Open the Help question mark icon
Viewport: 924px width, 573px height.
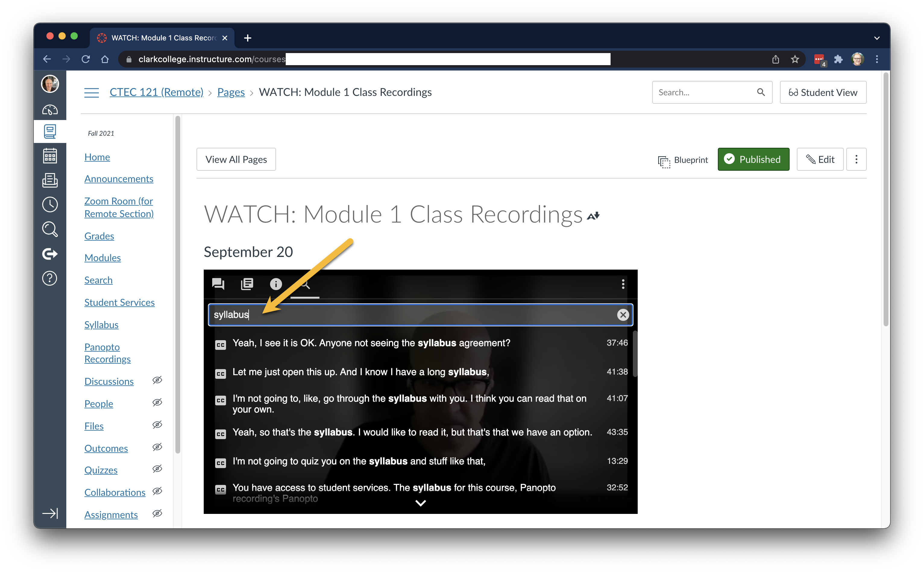coord(50,278)
